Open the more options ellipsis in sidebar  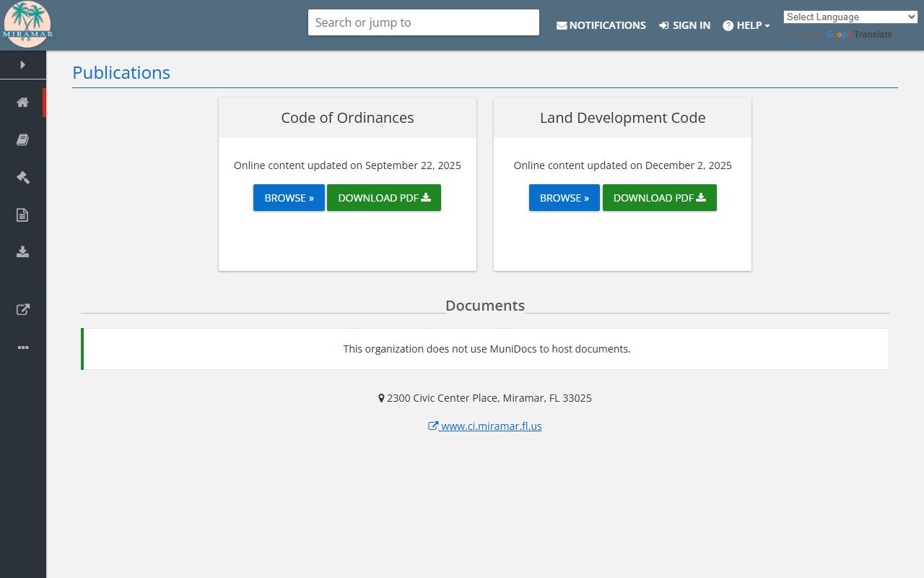click(x=23, y=348)
